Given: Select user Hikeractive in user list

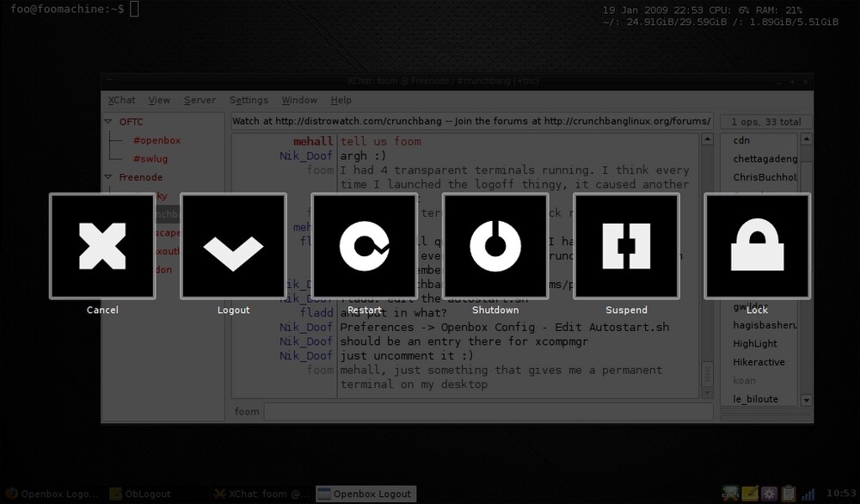Looking at the screenshot, I should coord(759,362).
